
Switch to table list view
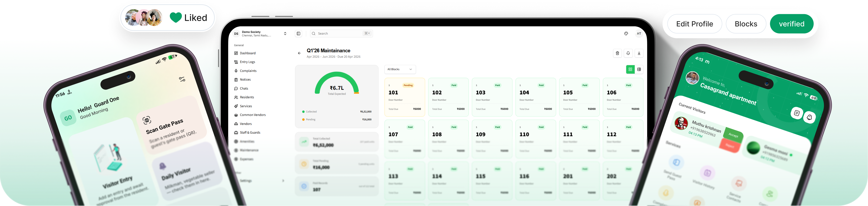[x=639, y=69]
